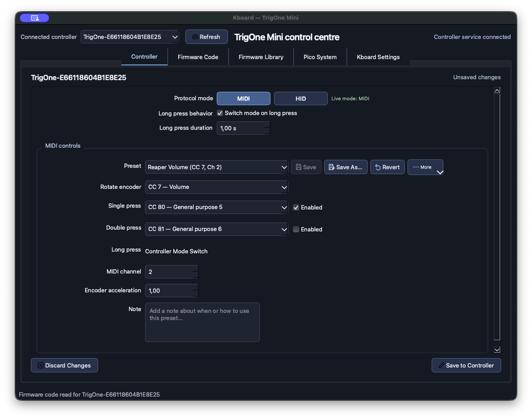The height and width of the screenshot is (419, 532).
Task: Click the purple screen icon in title bar
Action: [34, 17]
